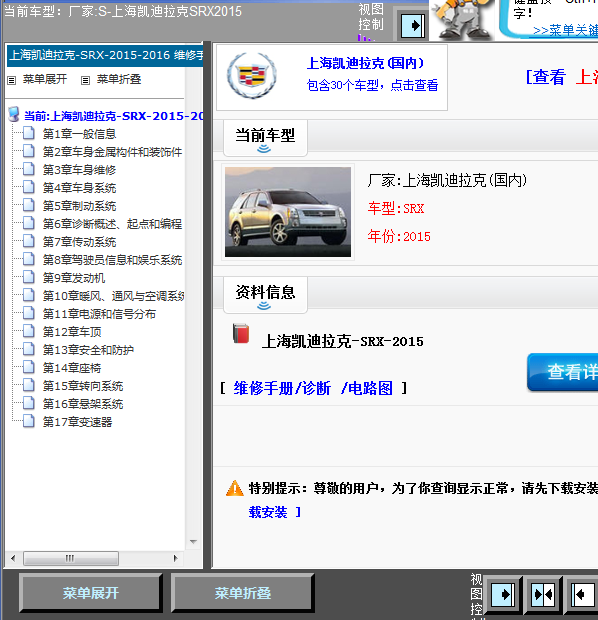The width and height of the screenshot is (598, 620).
Task: Select chapter 17 transmission
Action: (x=78, y=422)
